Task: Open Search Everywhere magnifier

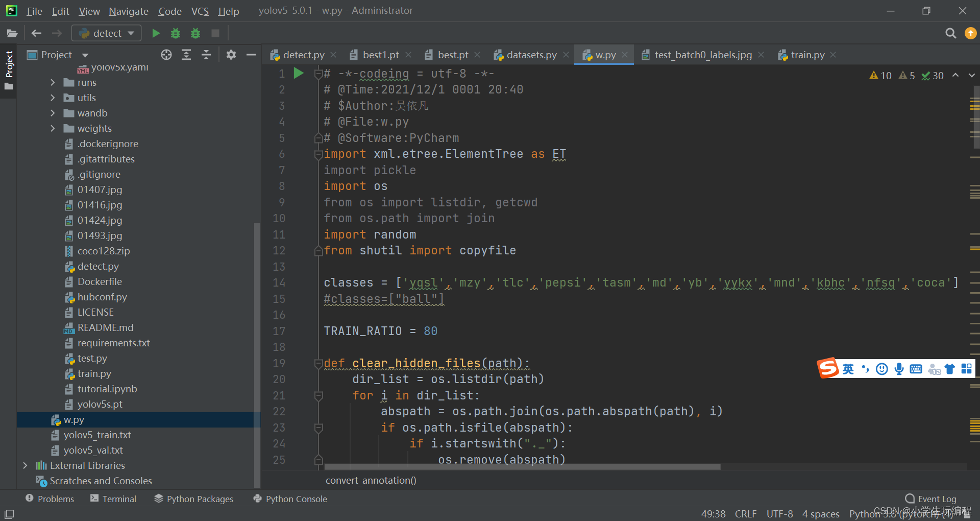Action: pyautogui.click(x=950, y=33)
